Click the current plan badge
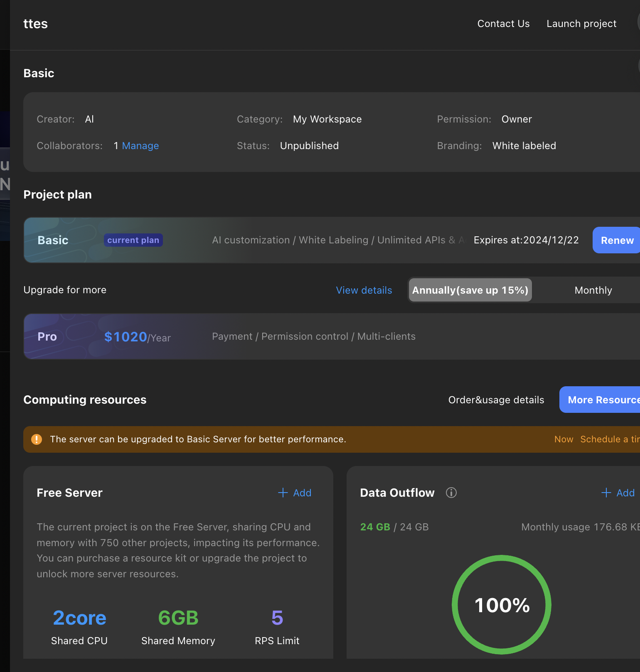The image size is (640, 672). pyautogui.click(x=133, y=240)
